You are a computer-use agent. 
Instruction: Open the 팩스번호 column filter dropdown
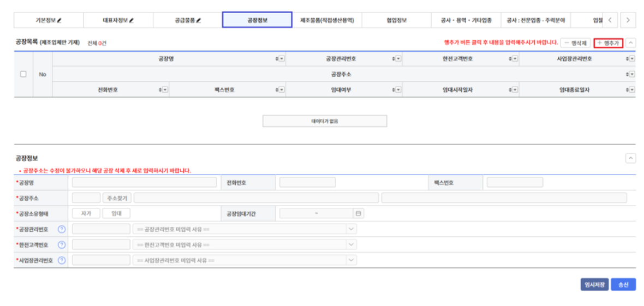point(282,89)
